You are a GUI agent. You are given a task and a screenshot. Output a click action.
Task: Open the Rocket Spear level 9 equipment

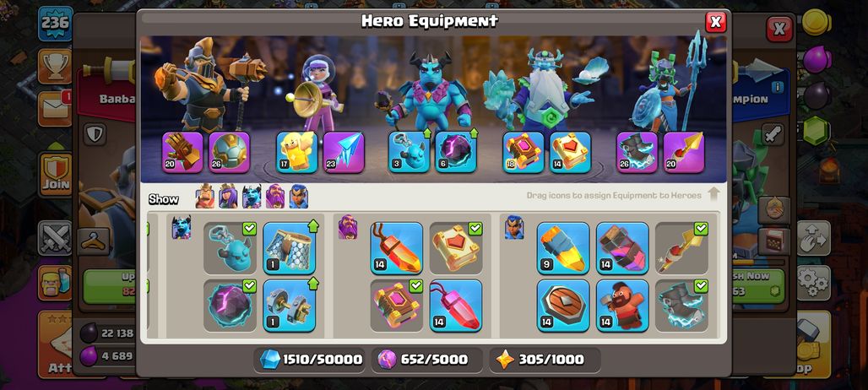563,248
